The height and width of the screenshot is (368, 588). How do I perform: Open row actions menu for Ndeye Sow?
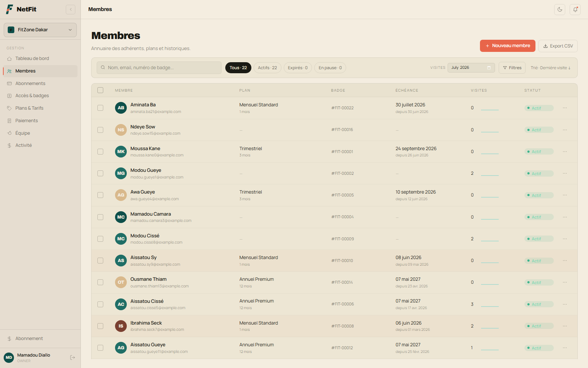pos(565,130)
